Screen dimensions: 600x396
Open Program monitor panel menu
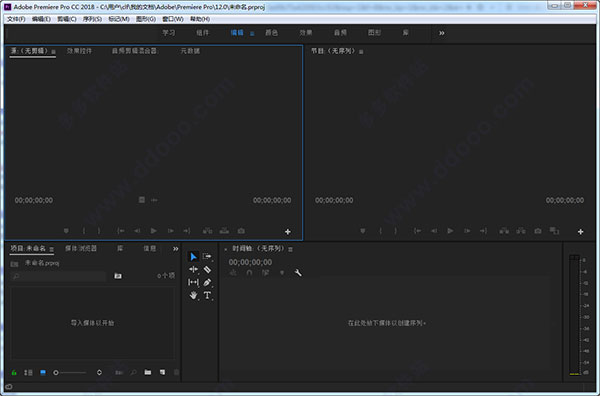coord(361,52)
